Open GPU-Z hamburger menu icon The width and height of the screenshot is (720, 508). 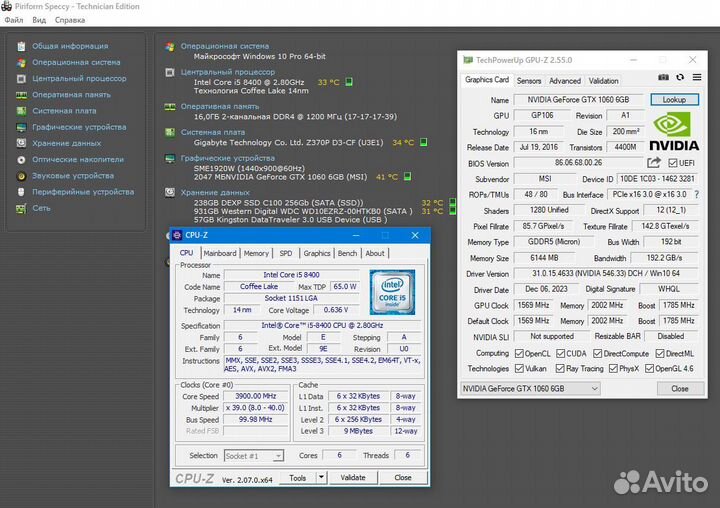point(697,77)
